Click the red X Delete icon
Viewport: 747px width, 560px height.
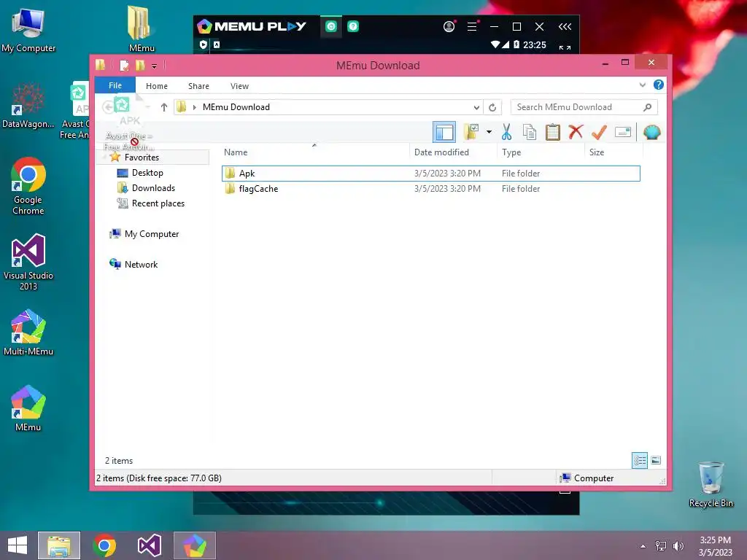pyautogui.click(x=576, y=131)
